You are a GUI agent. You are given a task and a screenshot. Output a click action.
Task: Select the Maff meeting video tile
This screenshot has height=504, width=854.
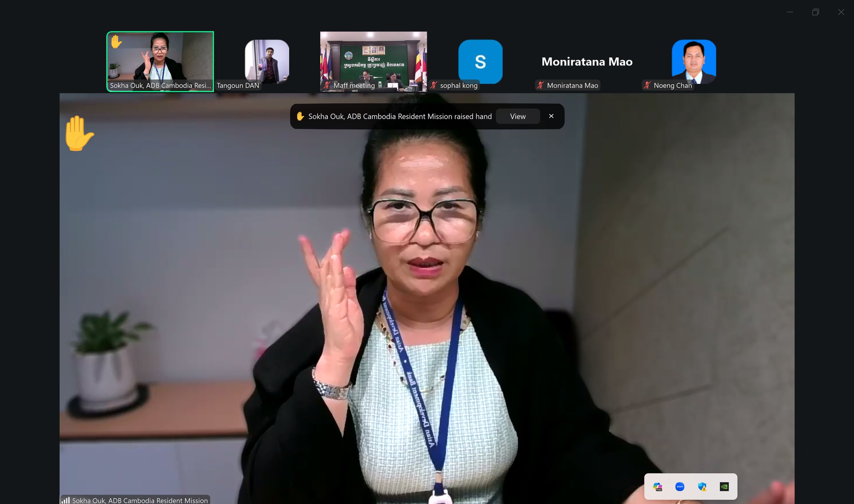(373, 58)
